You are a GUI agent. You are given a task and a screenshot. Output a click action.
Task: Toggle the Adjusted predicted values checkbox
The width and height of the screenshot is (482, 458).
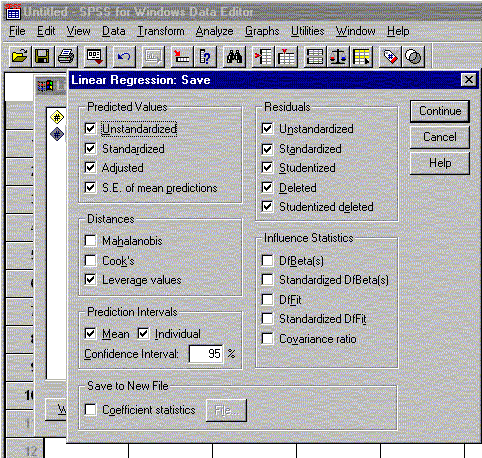pyautogui.click(x=90, y=167)
